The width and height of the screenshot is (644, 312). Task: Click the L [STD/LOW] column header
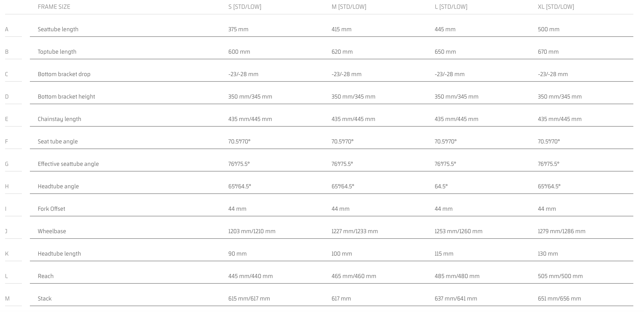click(451, 7)
